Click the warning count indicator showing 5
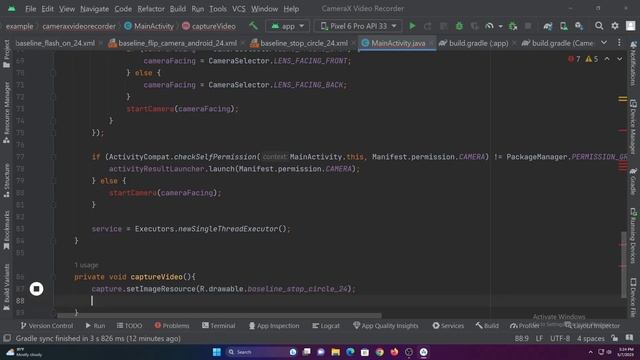 coord(592,59)
